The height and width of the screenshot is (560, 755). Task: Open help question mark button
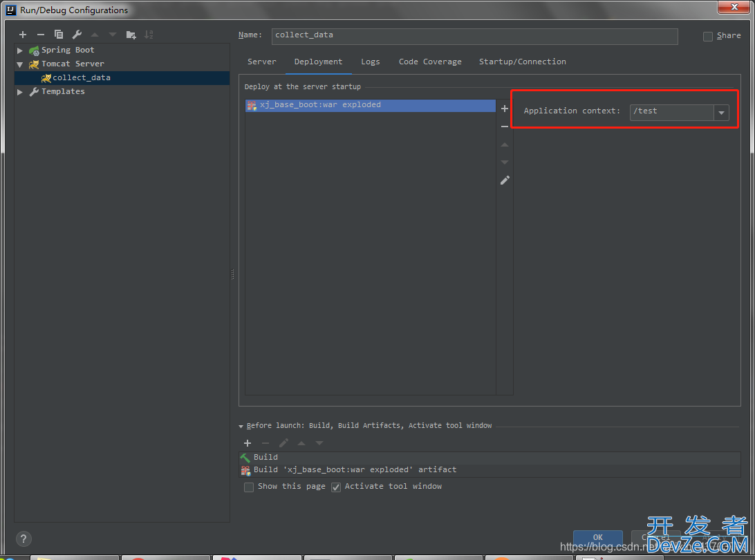click(x=24, y=539)
